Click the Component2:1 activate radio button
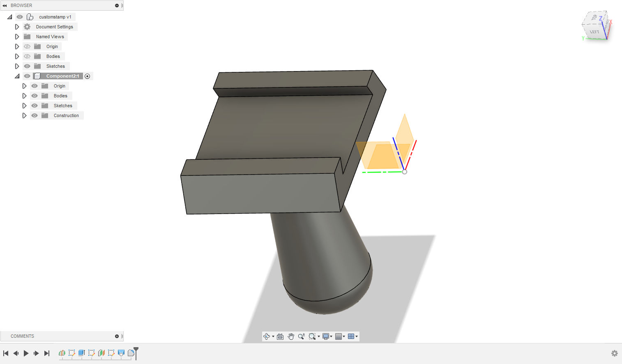 click(87, 76)
